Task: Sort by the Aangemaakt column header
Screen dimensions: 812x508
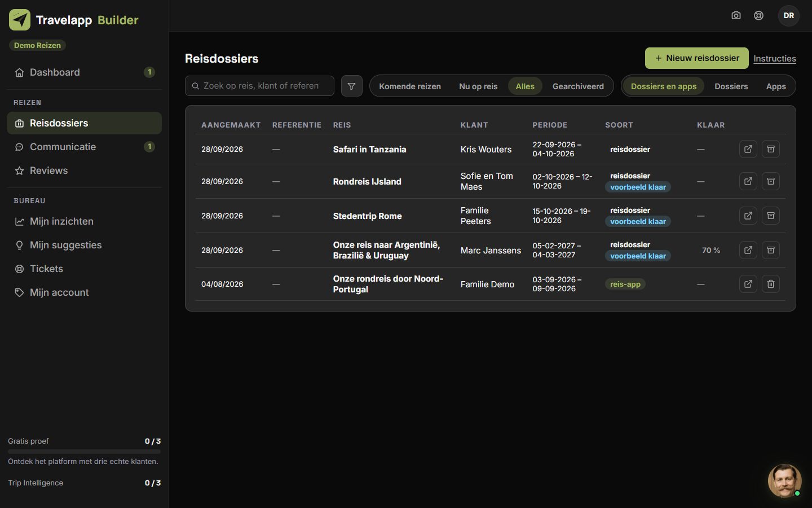Action: (231, 125)
